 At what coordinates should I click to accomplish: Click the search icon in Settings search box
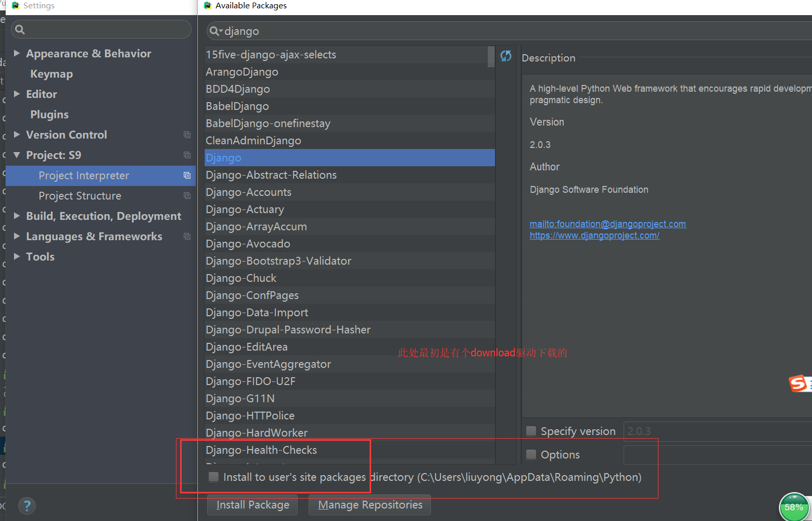20,30
